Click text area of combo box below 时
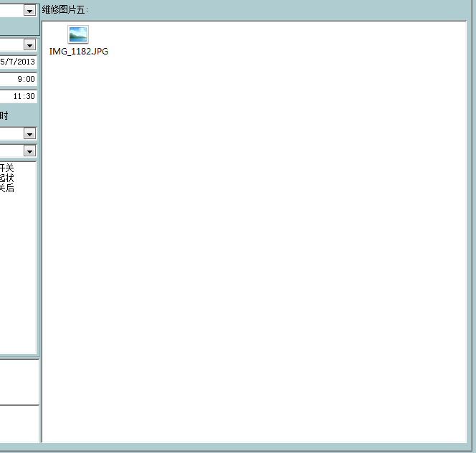The height and width of the screenshot is (453, 476). (x=11, y=134)
